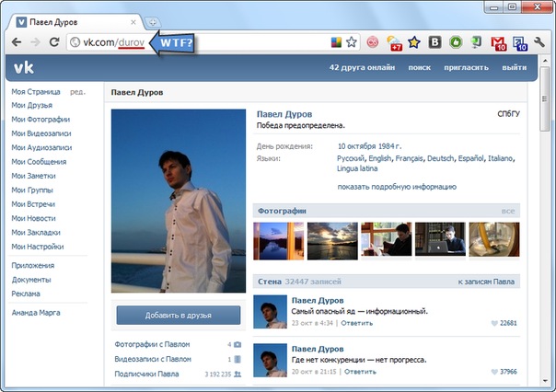Open Мои Встречи
Viewport: 556px width, 392px height.
click(33, 204)
